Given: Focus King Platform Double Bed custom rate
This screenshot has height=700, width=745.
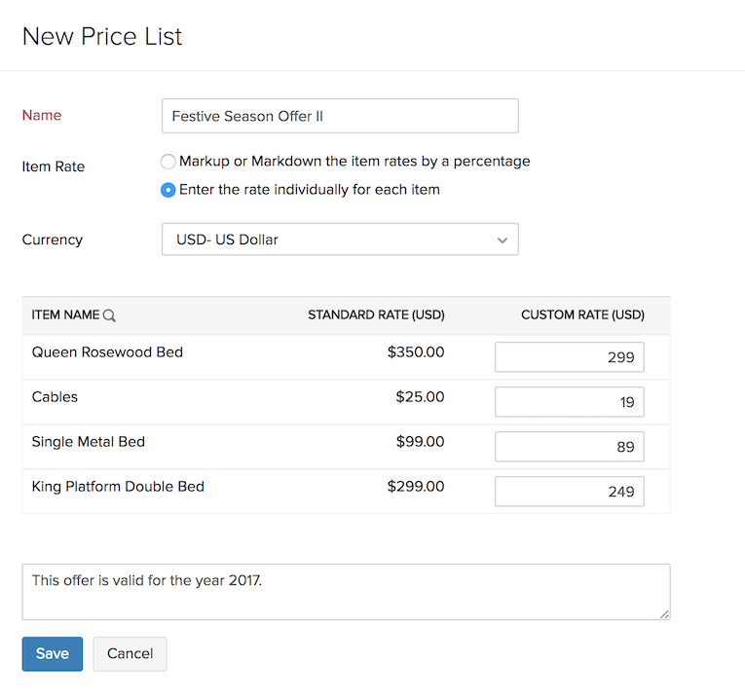Looking at the screenshot, I should click(x=569, y=492).
